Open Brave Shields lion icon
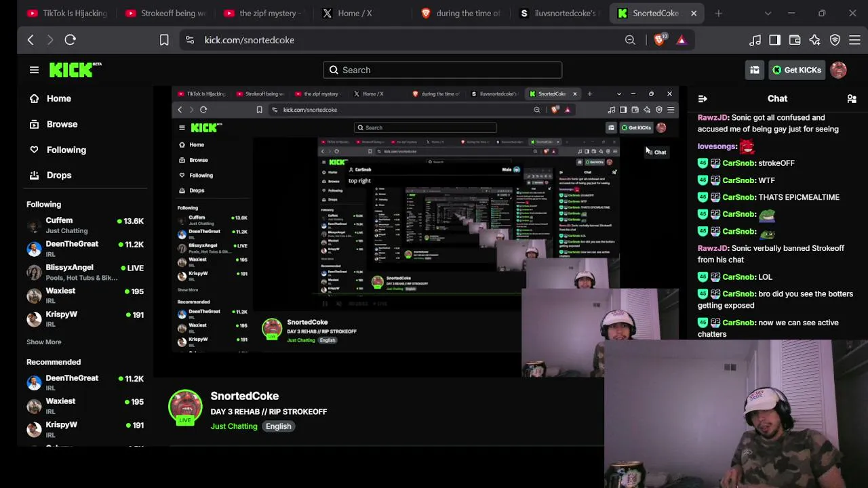The image size is (868, 488). tap(659, 40)
